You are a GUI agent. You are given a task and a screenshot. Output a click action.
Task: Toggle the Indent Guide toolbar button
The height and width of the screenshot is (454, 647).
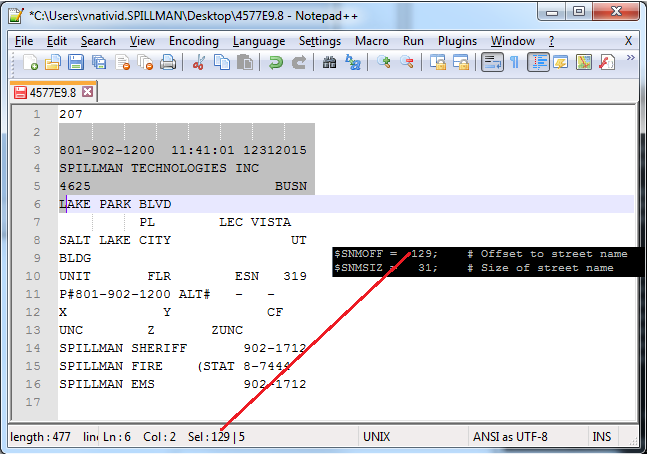(x=538, y=63)
